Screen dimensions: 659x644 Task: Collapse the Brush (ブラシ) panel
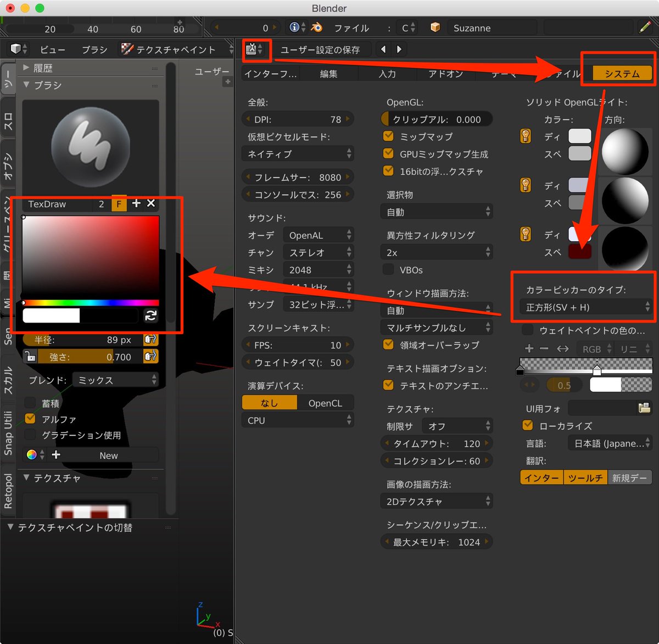point(26,85)
